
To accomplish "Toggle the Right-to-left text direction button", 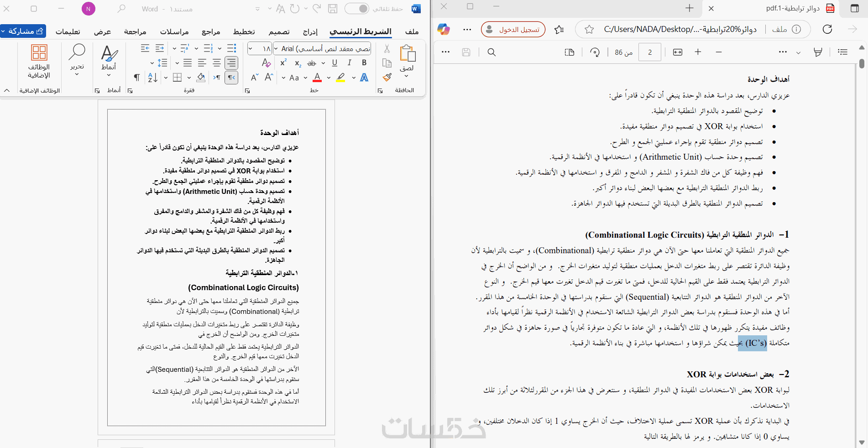I will pos(232,78).
